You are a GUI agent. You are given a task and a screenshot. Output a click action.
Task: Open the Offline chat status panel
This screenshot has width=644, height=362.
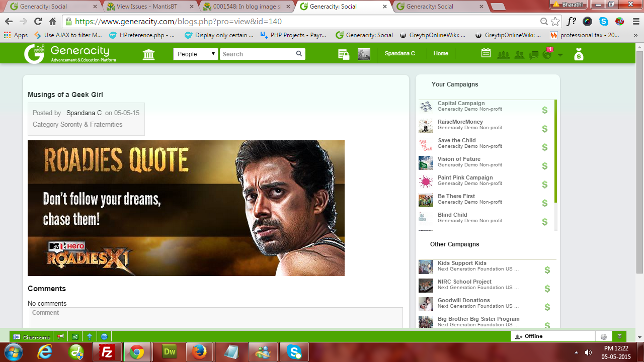(552, 336)
